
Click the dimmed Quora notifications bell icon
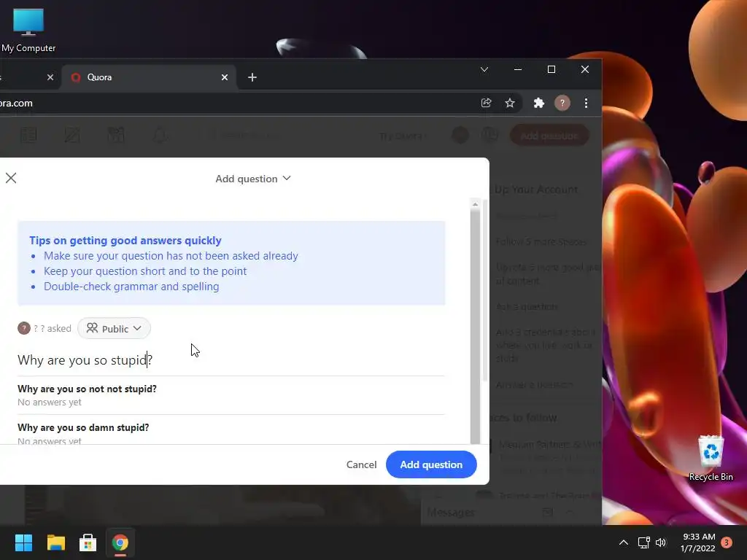(160, 136)
